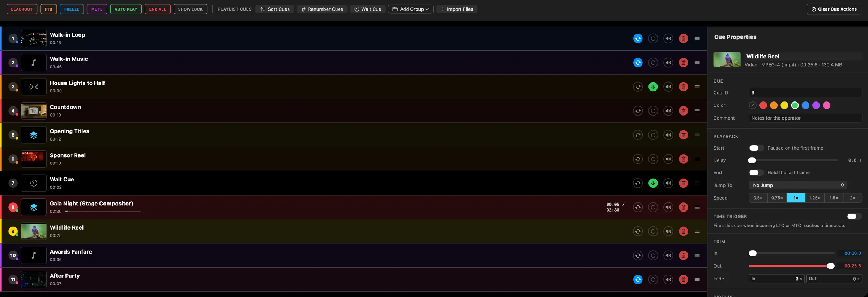Open the Add Group dropdown
Screen dimensions: 868x297
[x=410, y=9]
